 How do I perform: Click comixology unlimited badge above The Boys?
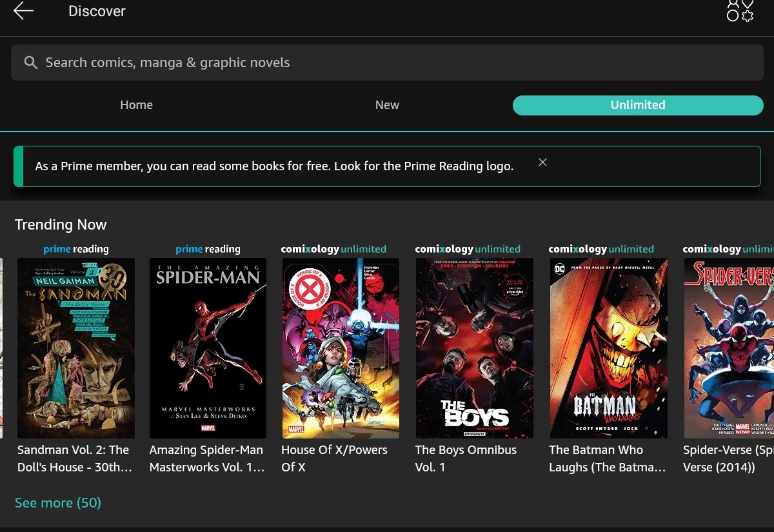(x=468, y=249)
